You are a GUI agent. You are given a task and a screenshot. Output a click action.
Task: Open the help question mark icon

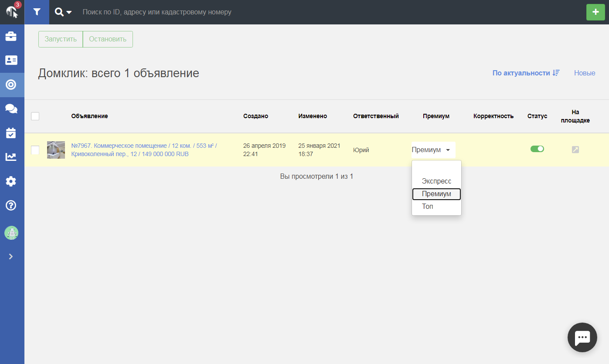11,205
